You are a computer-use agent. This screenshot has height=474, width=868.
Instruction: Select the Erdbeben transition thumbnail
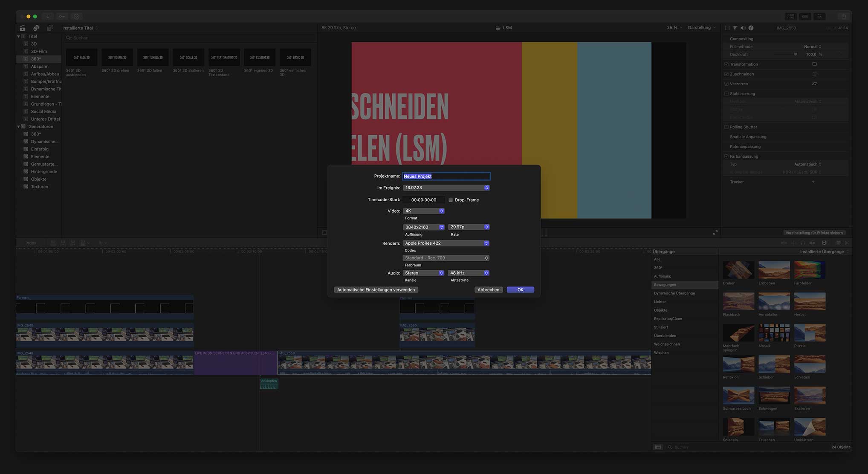coord(774,270)
